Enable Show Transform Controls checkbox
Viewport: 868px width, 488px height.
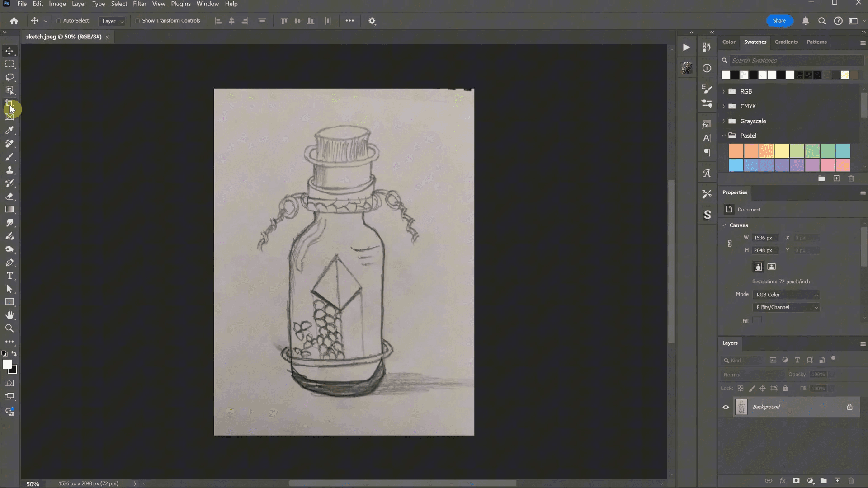point(137,21)
